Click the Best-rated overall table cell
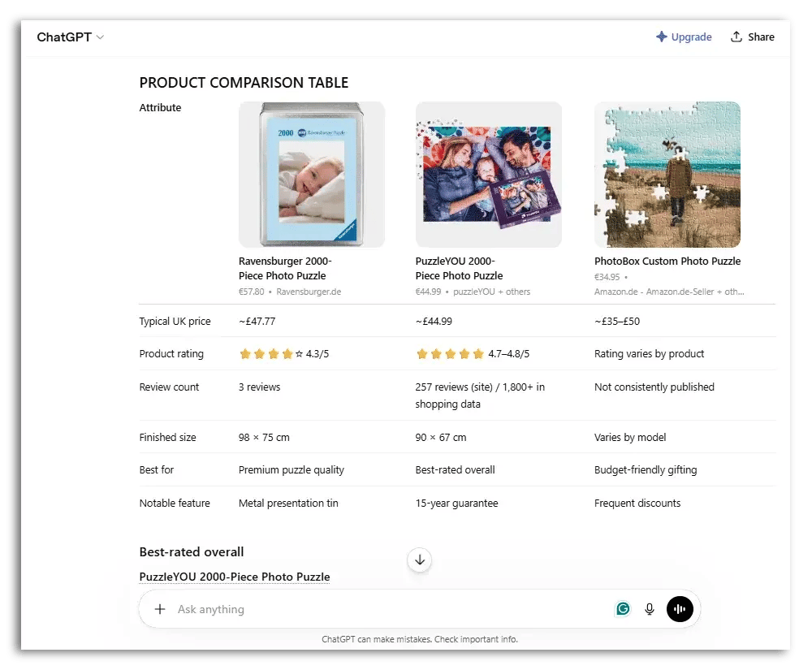This screenshot has height=670, width=812. [x=456, y=469]
